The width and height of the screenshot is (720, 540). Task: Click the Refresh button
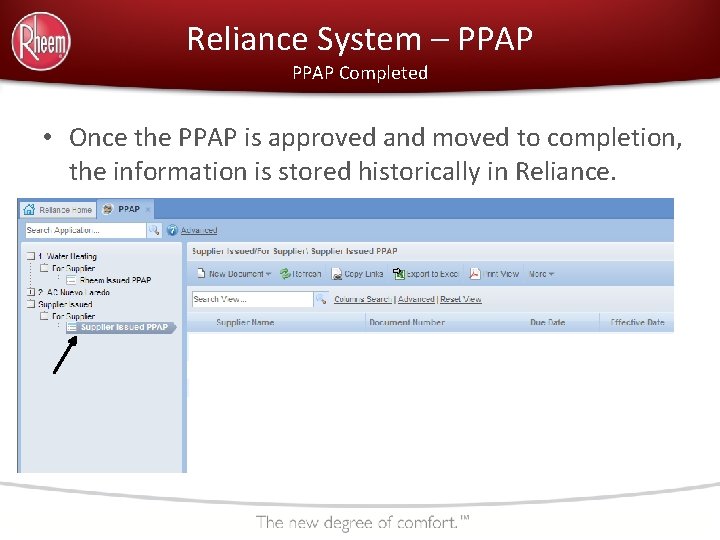(301, 274)
